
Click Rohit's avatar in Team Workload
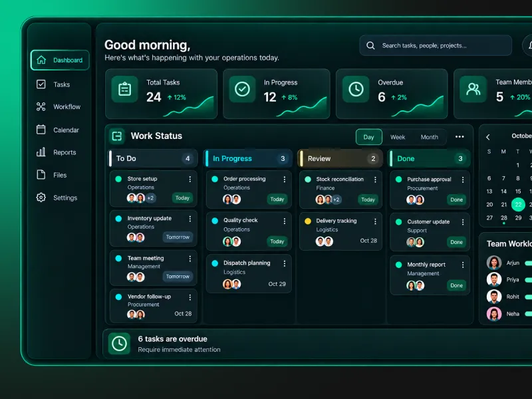coord(494,297)
